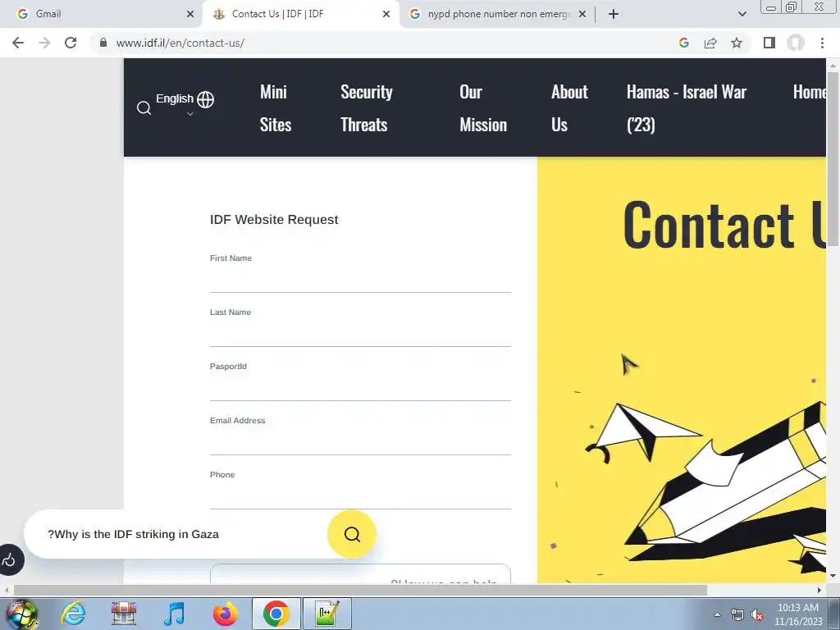Image resolution: width=840 pixels, height=630 pixels.
Task: Open the Windows Start menu
Action: pyautogui.click(x=21, y=614)
